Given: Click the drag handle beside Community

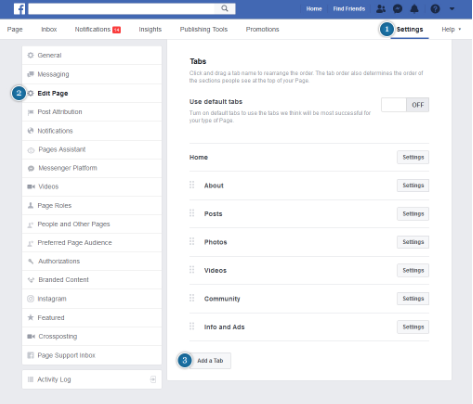Looking at the screenshot, I should click(192, 298).
